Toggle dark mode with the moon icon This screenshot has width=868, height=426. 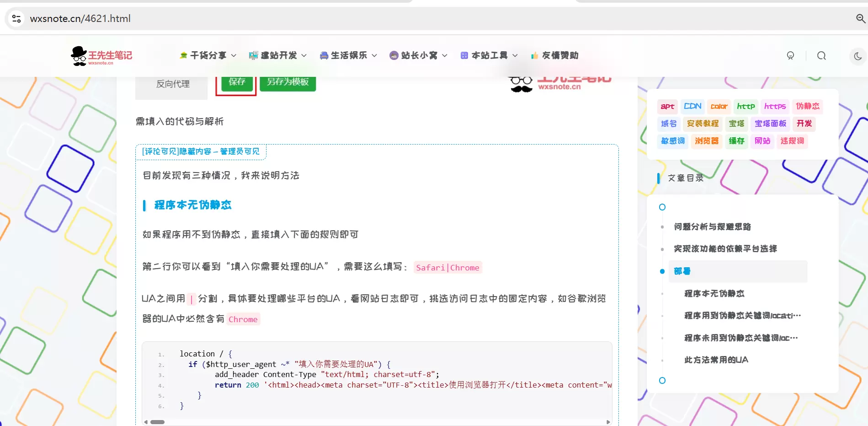[858, 56]
